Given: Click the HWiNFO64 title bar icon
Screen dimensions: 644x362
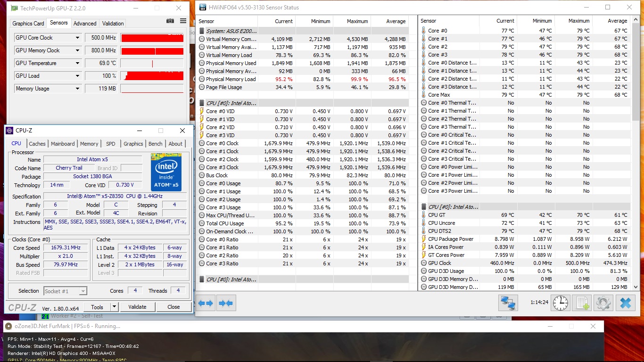Looking at the screenshot, I should click(202, 7).
